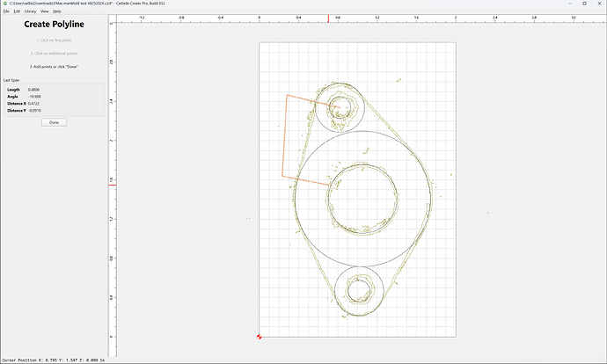This screenshot has width=607, height=364.
Task: Select the Distance Y value -0.0910
Action: pyautogui.click(x=34, y=111)
